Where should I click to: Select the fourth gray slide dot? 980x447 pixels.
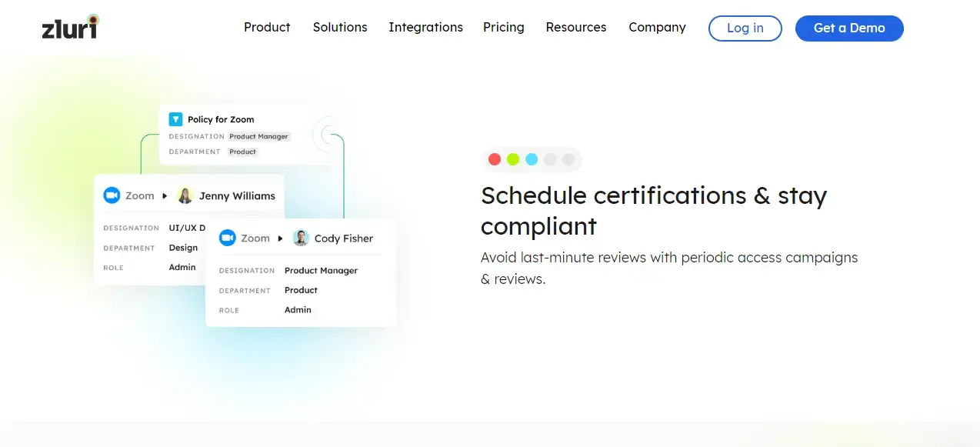tap(550, 159)
